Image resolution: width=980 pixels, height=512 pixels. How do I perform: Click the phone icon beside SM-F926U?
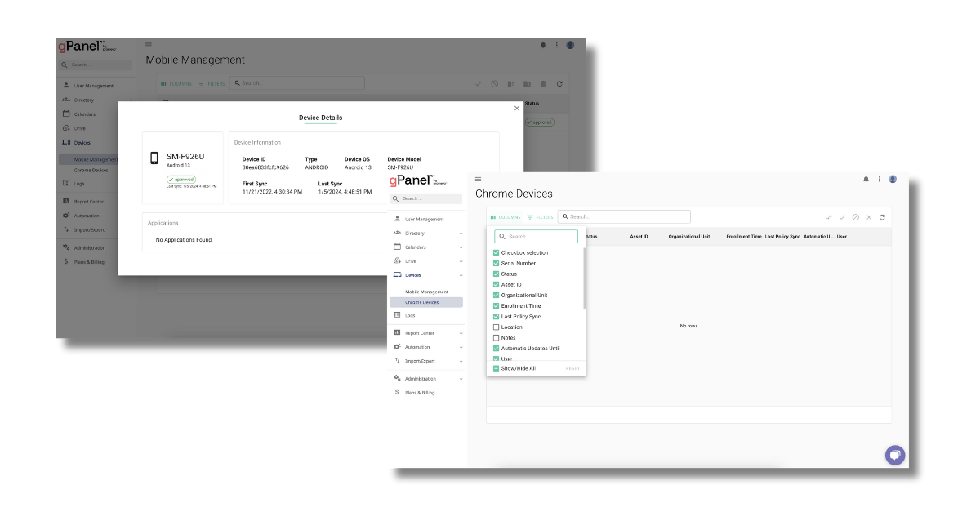154,158
